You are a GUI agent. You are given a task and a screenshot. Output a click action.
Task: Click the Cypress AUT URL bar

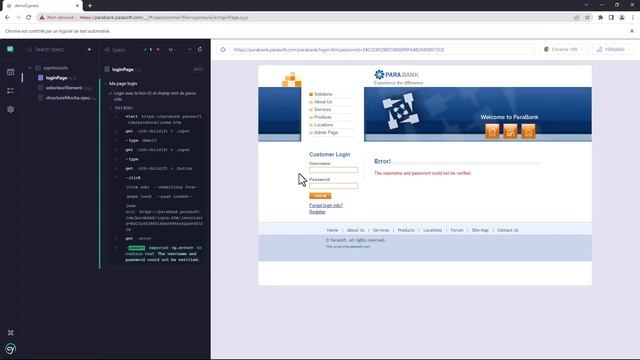[382, 50]
